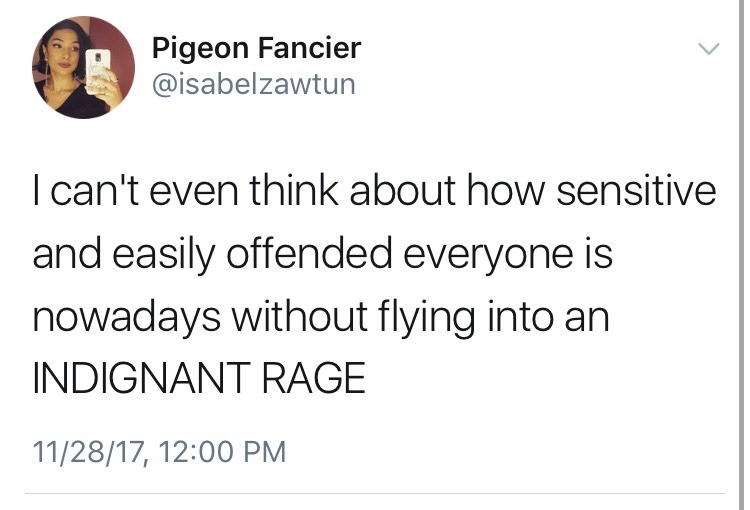
Task: Click the divider line below the timestamp
Action: click(374, 493)
